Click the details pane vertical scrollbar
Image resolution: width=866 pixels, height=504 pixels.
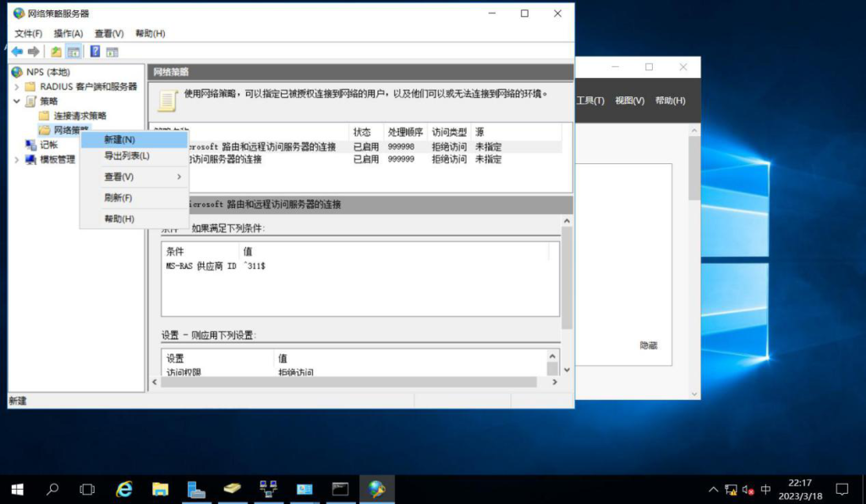coord(567,277)
